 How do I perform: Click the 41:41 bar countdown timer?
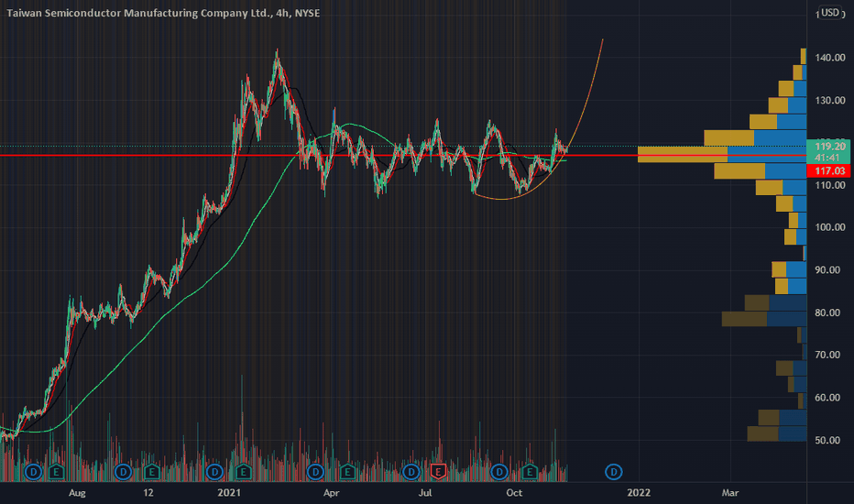point(828,158)
